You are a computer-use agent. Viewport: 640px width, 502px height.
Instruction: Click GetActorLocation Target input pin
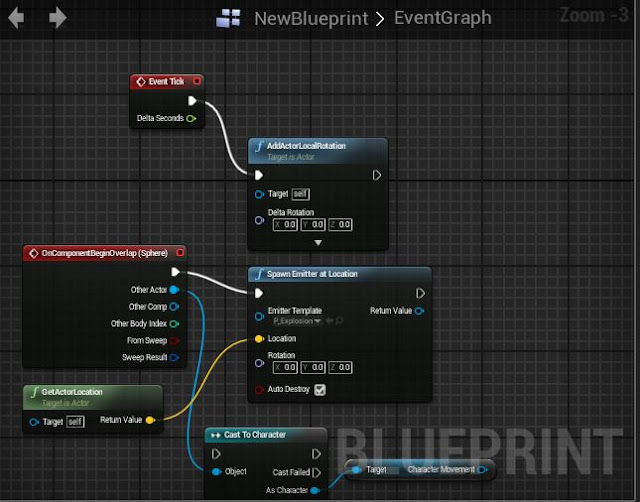34,422
